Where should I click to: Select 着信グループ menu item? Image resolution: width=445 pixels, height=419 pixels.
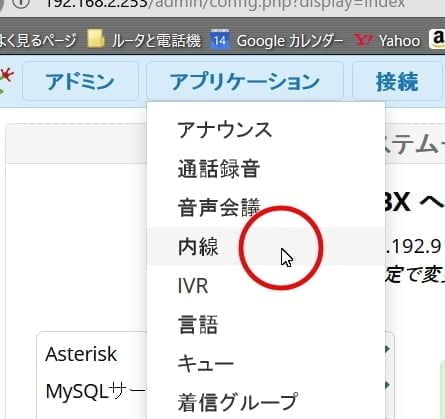pyautogui.click(x=266, y=402)
